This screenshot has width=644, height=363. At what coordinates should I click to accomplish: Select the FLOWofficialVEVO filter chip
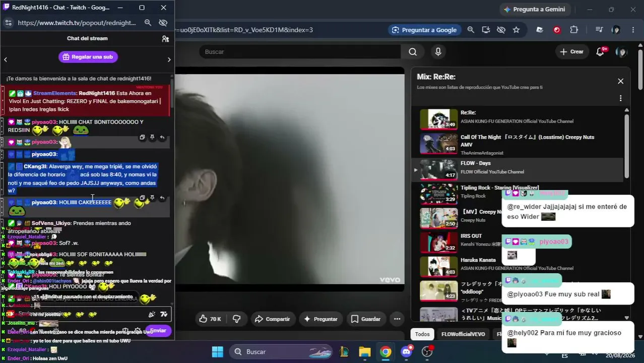[x=463, y=334]
